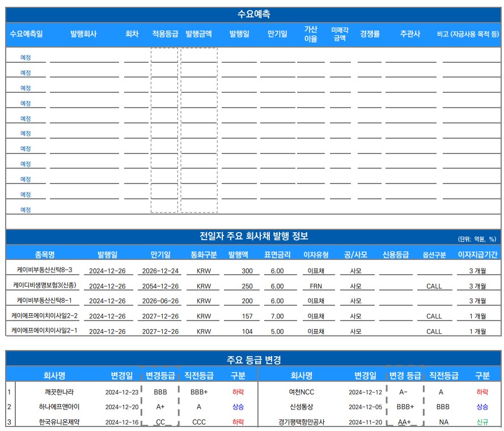Select the 케이디비생명보험3(신종) bond row name
This screenshot has height=431, width=504.
click(45, 285)
